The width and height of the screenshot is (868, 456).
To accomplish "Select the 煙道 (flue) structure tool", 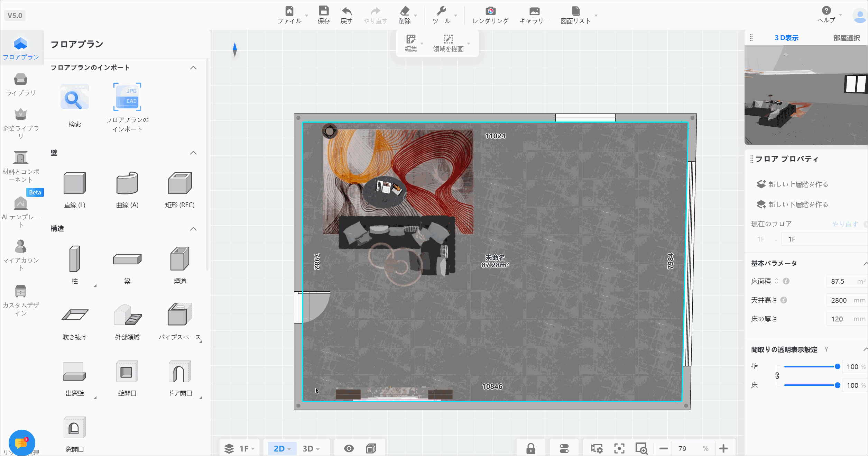I will click(x=180, y=265).
